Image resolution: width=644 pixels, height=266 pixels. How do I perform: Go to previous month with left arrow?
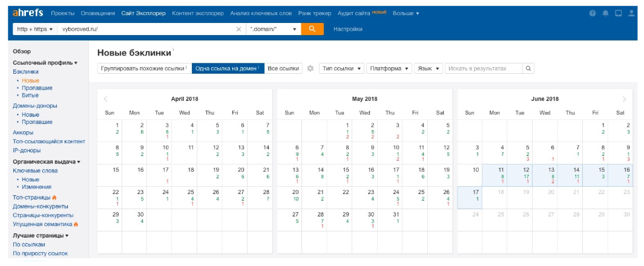click(x=106, y=99)
